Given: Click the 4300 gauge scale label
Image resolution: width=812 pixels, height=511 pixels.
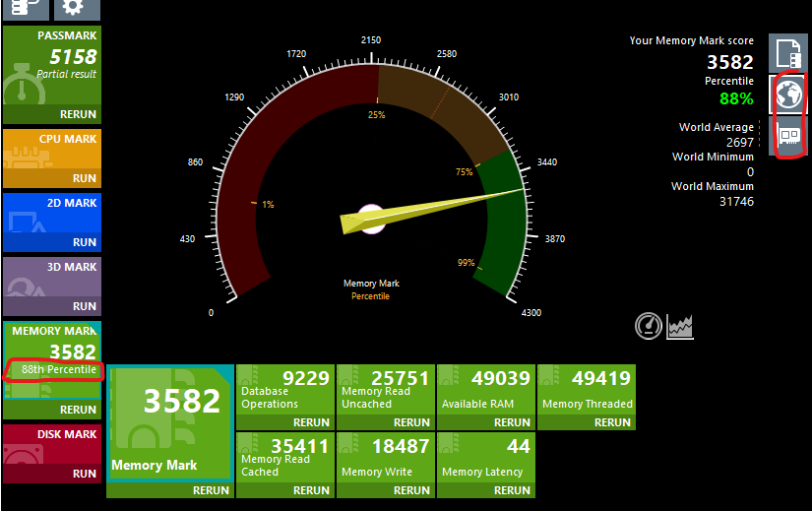Looking at the screenshot, I should pos(531,312).
